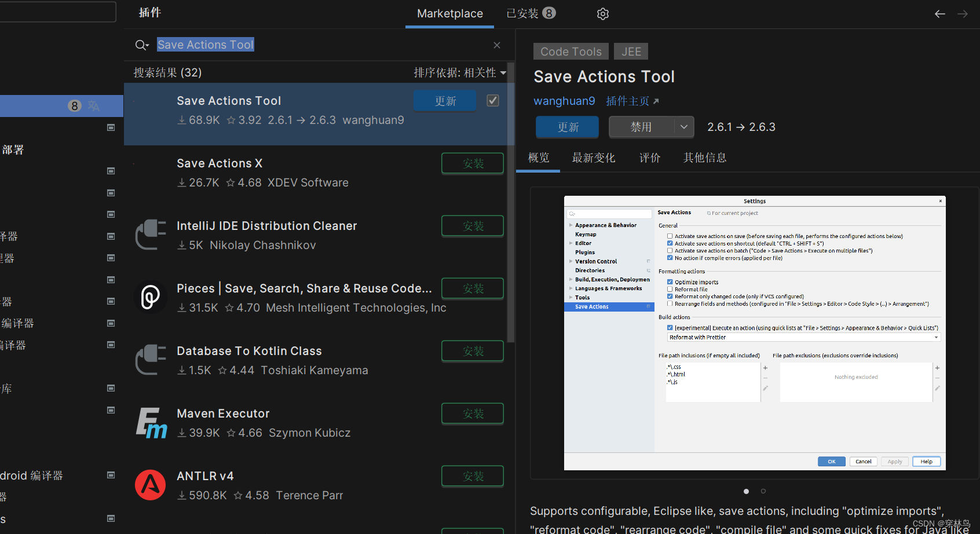Image resolution: width=980 pixels, height=534 pixels.
Task: Click the IntelliJ IDE Distribution Cleaner plug icon
Action: pos(151,235)
